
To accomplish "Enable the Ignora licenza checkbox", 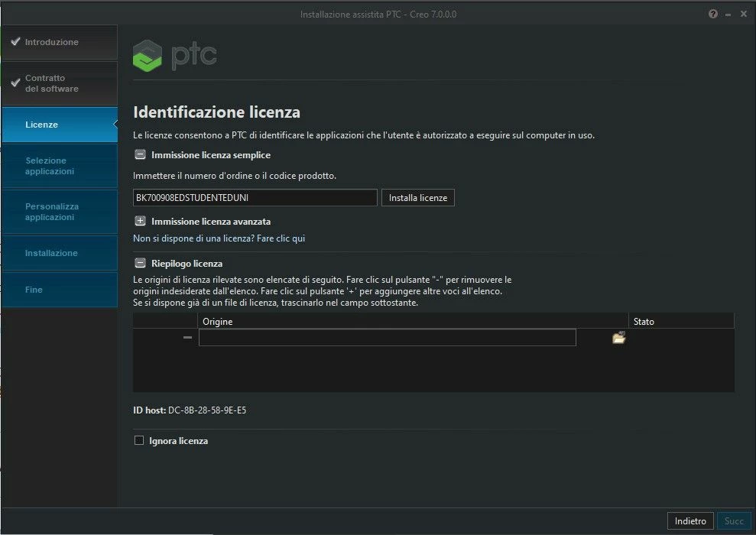I will point(138,440).
